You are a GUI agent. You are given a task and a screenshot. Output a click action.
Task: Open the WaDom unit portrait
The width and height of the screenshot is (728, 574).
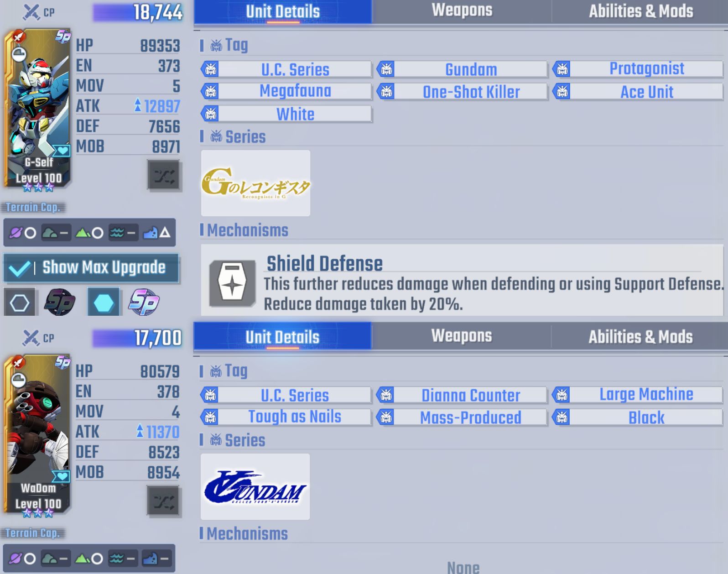(x=38, y=434)
